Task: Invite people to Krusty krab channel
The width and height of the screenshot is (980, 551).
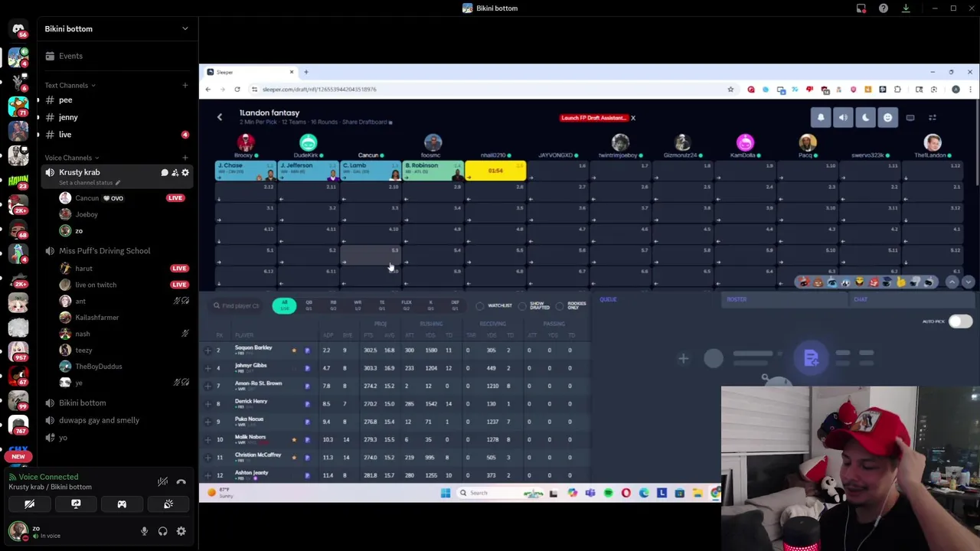Action: click(175, 173)
